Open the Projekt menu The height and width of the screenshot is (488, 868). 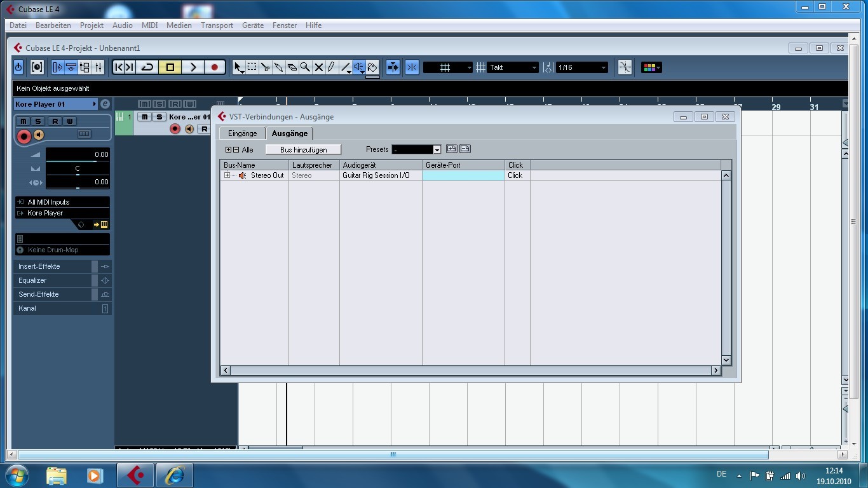(92, 25)
